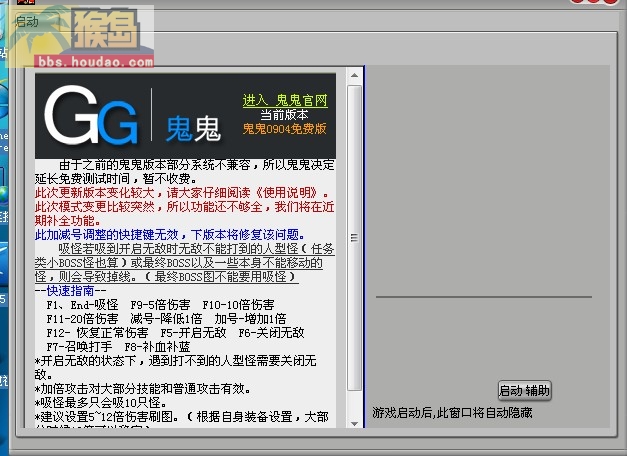Click the red 此次更新版本变化较大 line

pyautogui.click(x=182, y=192)
